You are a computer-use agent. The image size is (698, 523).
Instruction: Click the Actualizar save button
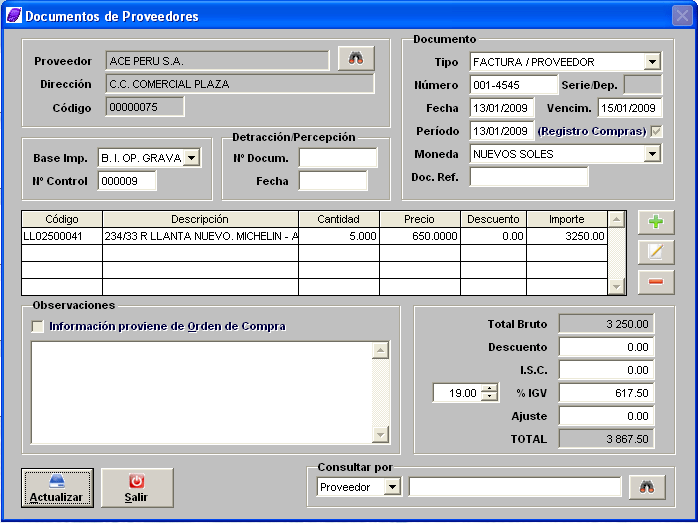click(x=57, y=488)
